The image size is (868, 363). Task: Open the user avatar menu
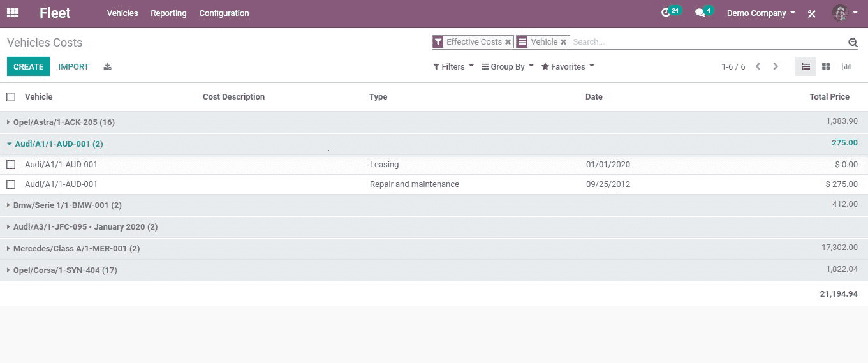click(846, 13)
